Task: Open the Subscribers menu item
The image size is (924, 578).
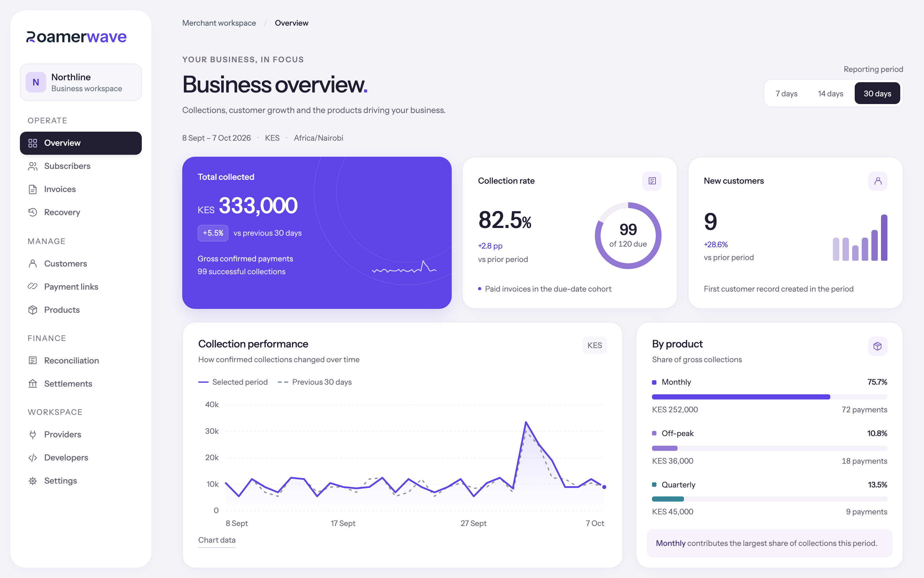Action: pos(81,166)
